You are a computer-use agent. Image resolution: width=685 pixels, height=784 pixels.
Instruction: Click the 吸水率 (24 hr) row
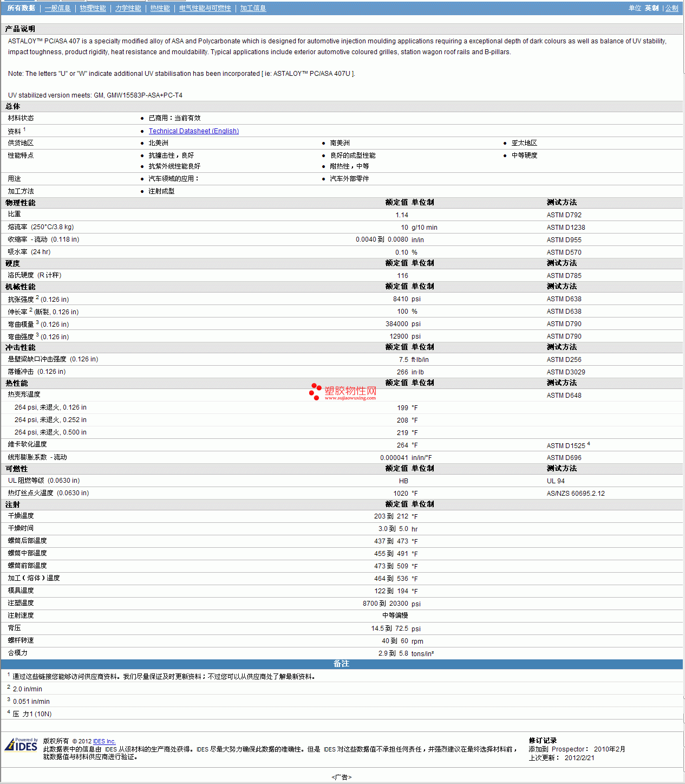pyautogui.click(x=342, y=252)
